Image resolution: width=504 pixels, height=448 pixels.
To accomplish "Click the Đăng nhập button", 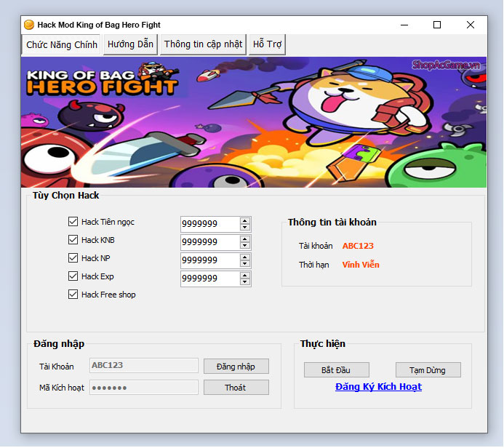I will point(236,367).
